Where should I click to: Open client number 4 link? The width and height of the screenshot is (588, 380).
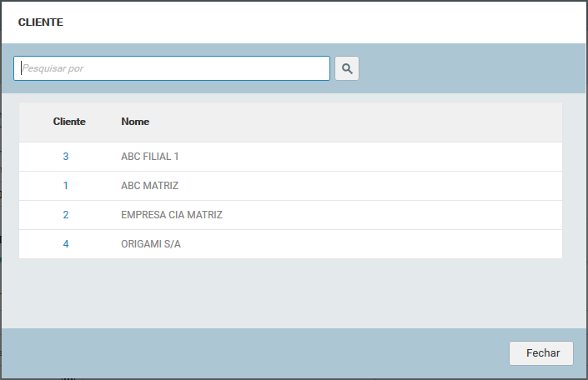point(66,244)
